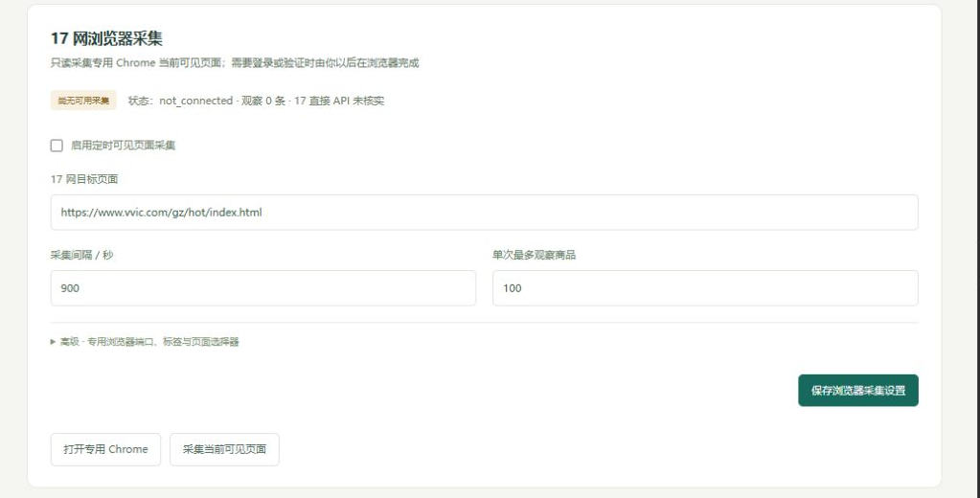Click the 单次最多观察商品 label

pyautogui.click(x=534, y=255)
